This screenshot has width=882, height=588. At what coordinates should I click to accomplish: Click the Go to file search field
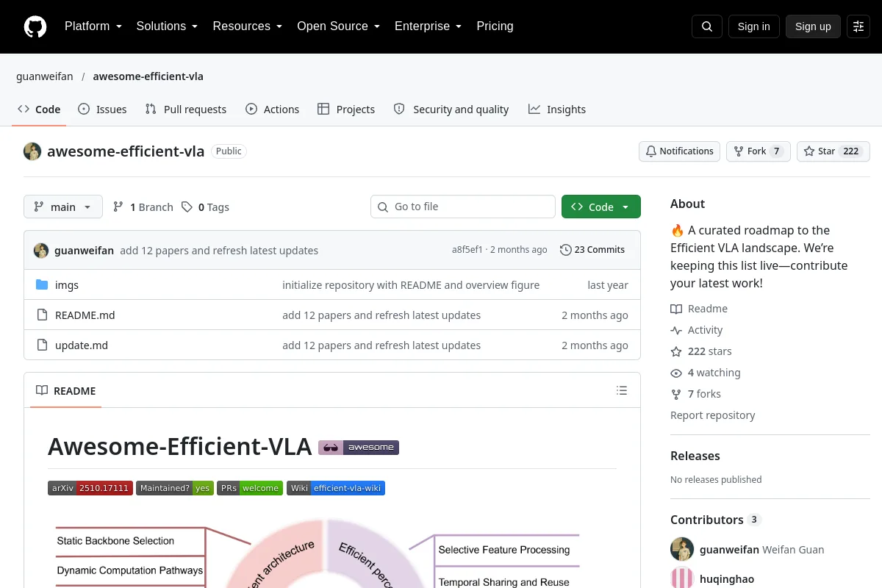click(463, 207)
